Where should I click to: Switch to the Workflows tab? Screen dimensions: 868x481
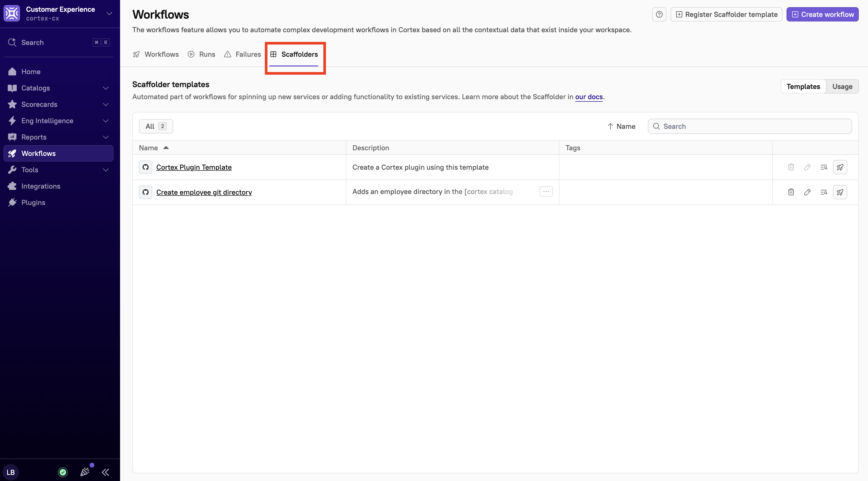156,54
